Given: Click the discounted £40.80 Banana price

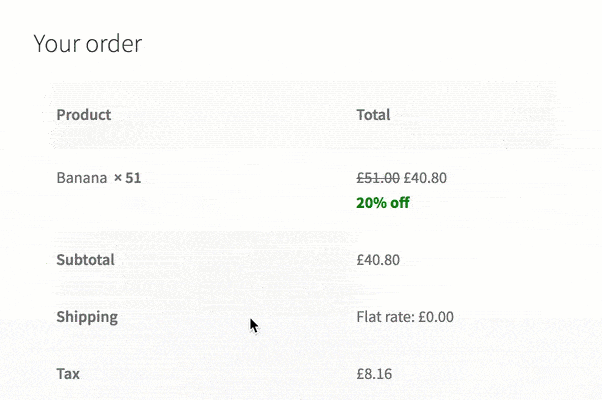Looking at the screenshot, I should tap(425, 178).
